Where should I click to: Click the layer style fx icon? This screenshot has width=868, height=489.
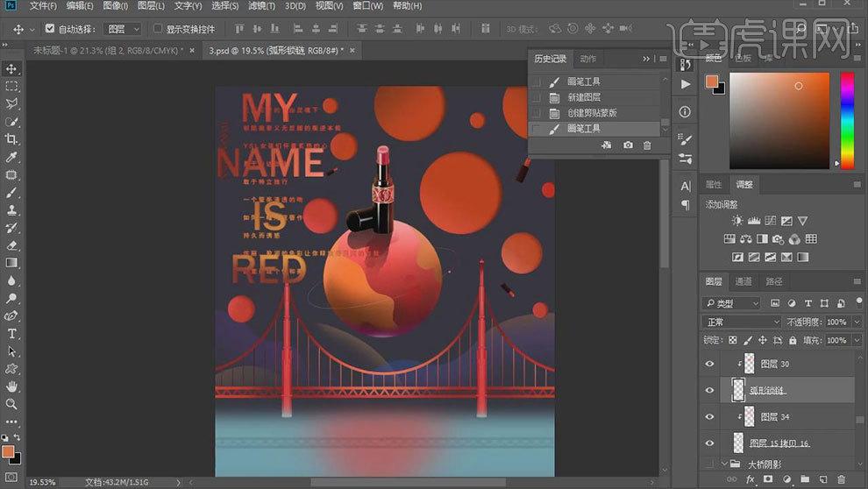[x=751, y=479]
